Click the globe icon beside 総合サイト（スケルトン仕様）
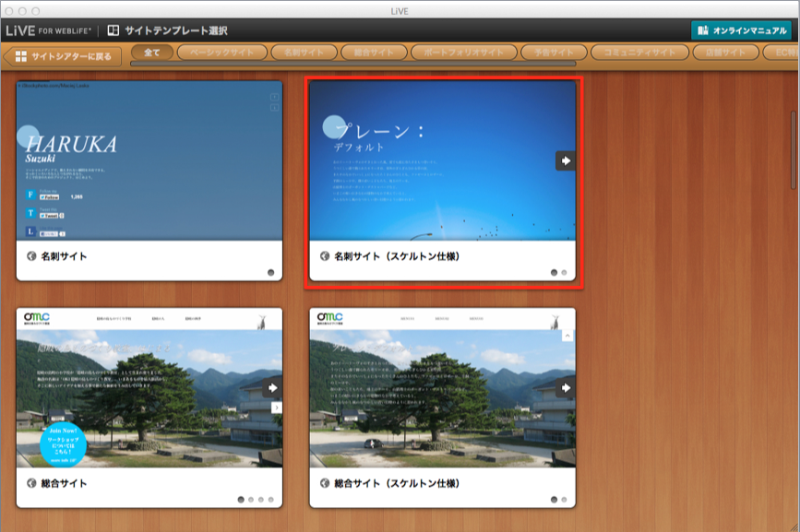The width and height of the screenshot is (800, 532). 325,483
